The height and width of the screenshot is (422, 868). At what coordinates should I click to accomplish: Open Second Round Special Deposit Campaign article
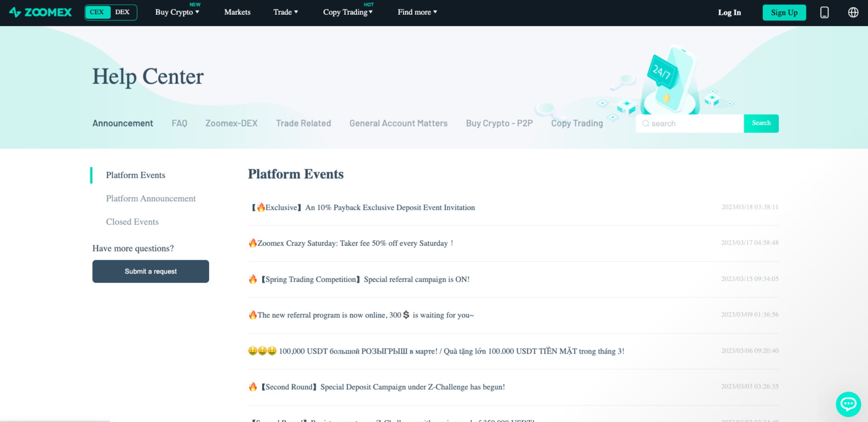coord(377,387)
